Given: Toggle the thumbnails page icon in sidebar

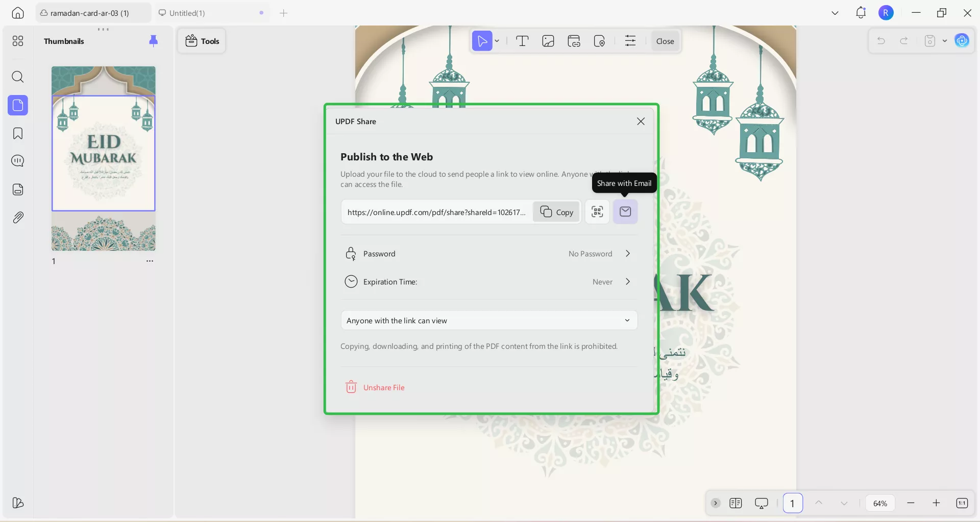Looking at the screenshot, I should [18, 105].
